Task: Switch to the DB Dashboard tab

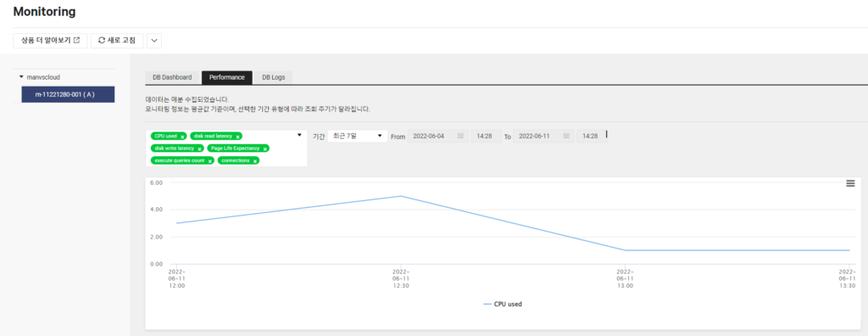Action: coord(172,77)
